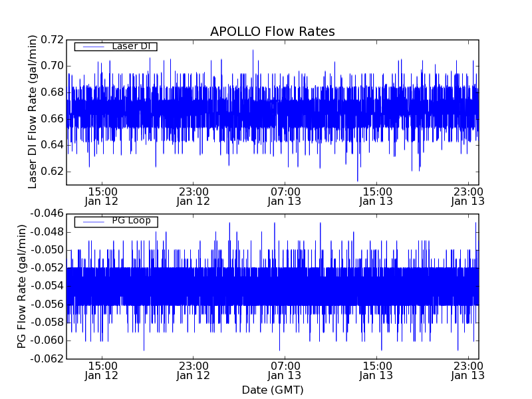Image resolution: width=532 pixels, height=399 pixels.
Task: Click the Laser DI Flow Rate y-axis label
Action: point(32,112)
